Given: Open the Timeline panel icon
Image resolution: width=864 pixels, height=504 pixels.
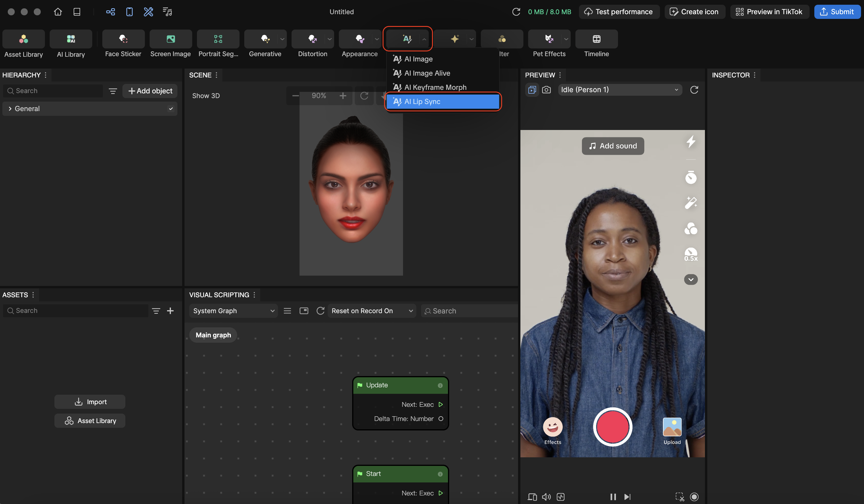Looking at the screenshot, I should point(596,39).
